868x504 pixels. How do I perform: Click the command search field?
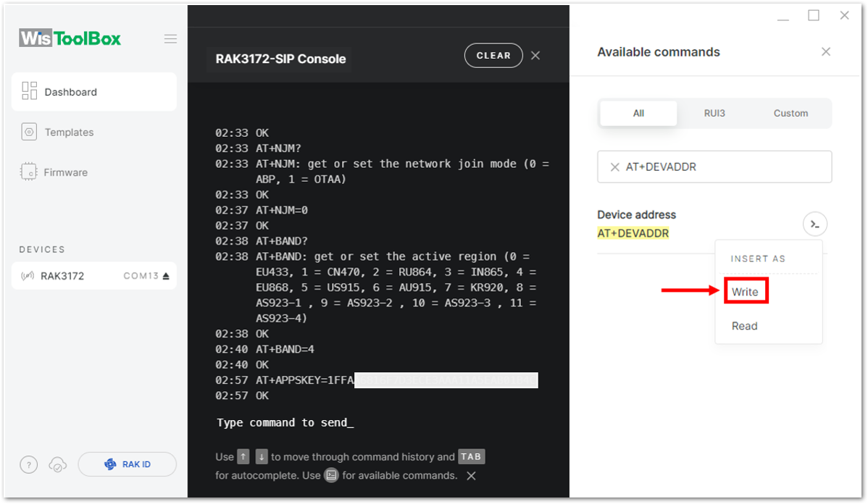pos(714,167)
